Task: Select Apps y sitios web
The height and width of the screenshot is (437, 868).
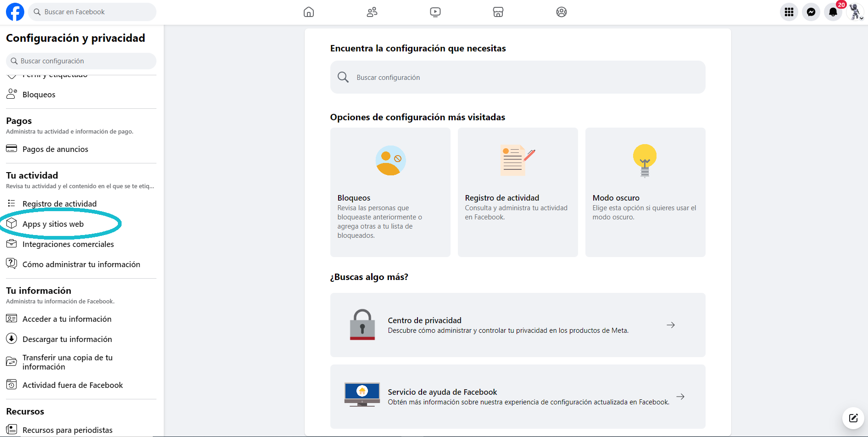Action: pyautogui.click(x=53, y=224)
